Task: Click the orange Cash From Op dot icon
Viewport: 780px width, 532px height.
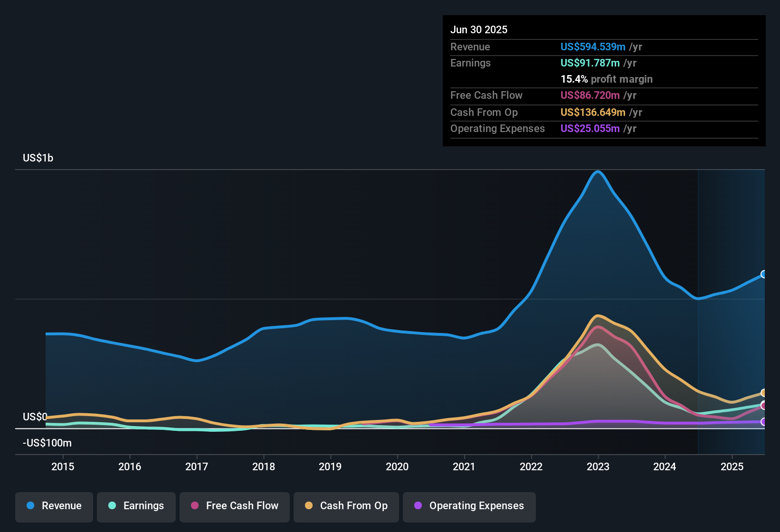Action: point(308,506)
